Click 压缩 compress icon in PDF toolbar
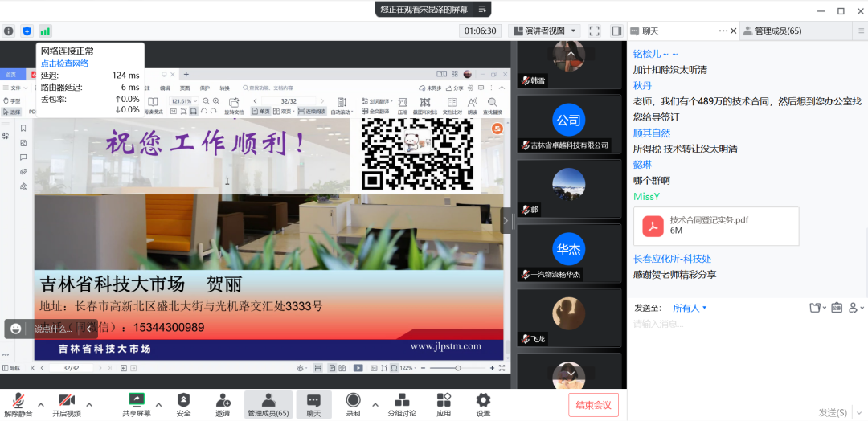 tap(403, 106)
